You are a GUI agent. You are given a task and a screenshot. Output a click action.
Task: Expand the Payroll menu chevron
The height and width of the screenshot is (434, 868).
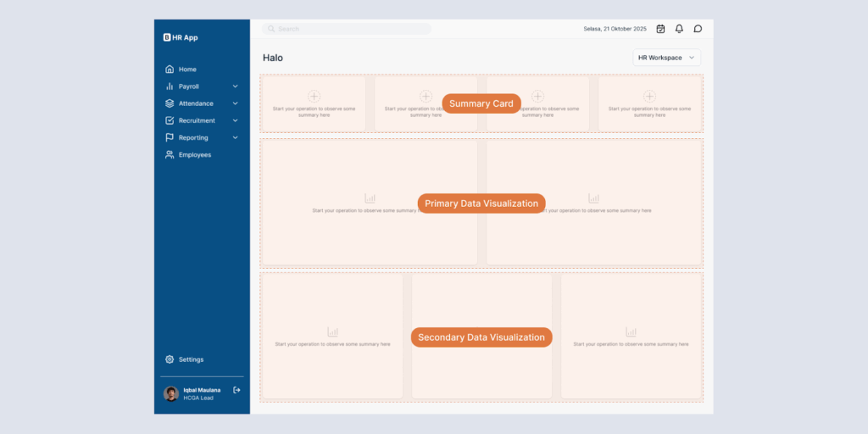pyautogui.click(x=236, y=86)
